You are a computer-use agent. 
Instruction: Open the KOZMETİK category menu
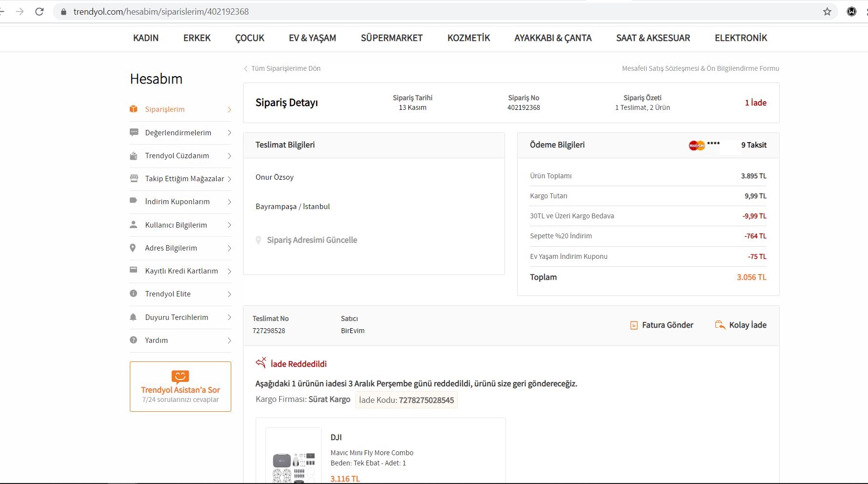(x=468, y=38)
